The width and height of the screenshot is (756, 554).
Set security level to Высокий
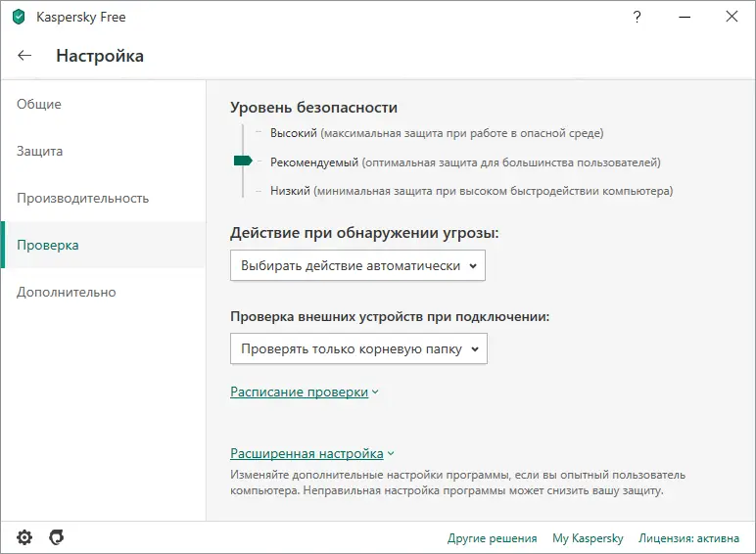click(293, 133)
